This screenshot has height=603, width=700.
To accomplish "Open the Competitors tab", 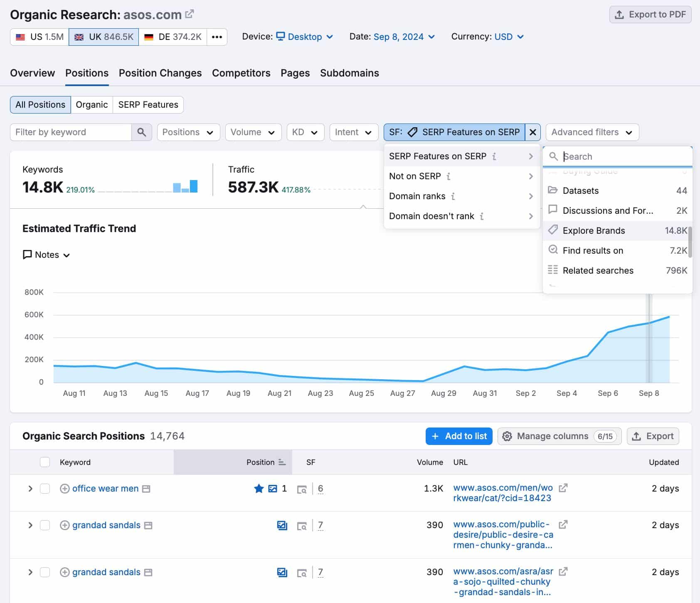I will 241,73.
